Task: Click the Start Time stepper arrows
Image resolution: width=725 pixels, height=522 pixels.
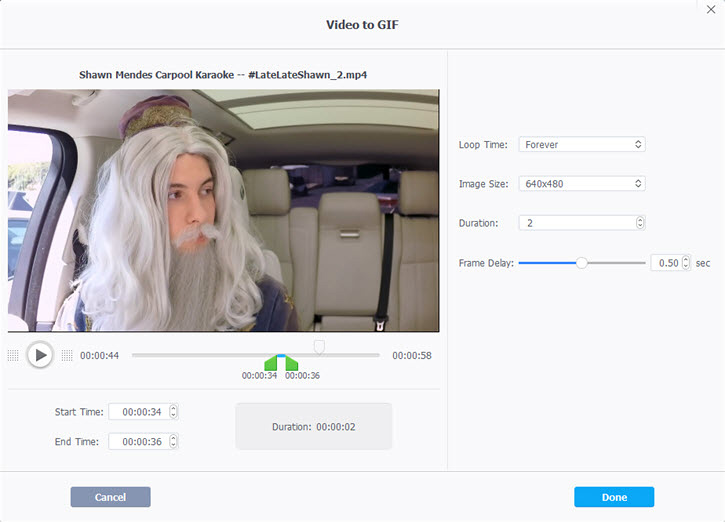Action: [x=173, y=411]
